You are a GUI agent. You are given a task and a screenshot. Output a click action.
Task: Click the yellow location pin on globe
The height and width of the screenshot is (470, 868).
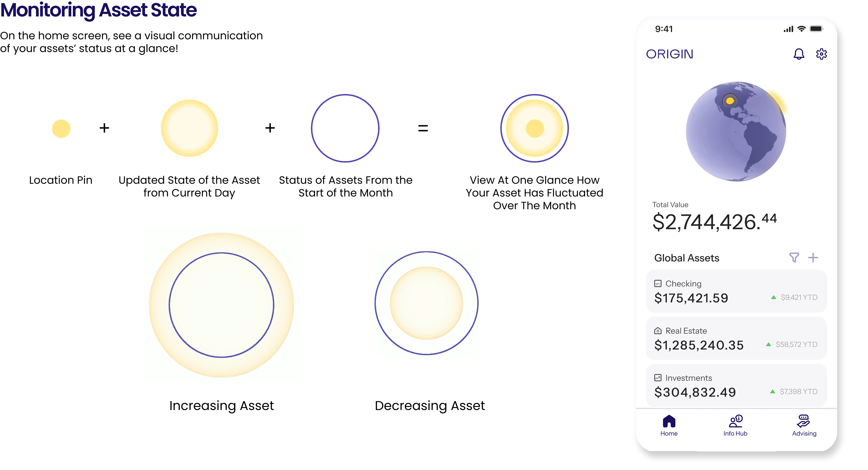[x=730, y=101]
